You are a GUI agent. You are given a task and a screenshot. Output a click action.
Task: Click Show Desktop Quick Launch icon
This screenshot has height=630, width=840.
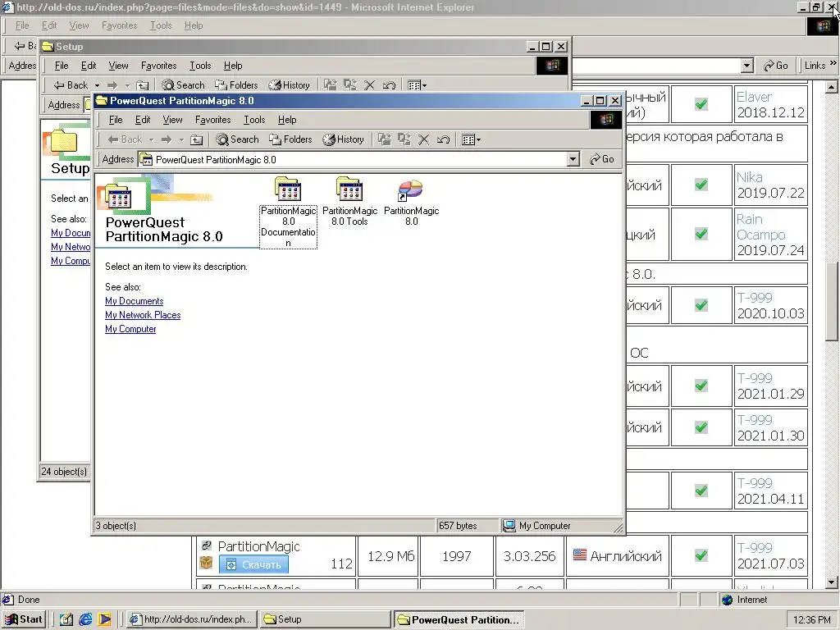(x=66, y=619)
